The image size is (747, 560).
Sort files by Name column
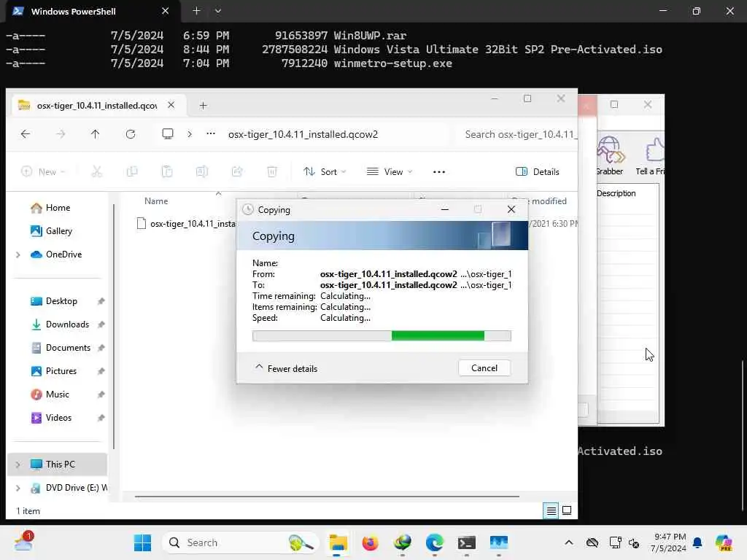[x=156, y=201]
